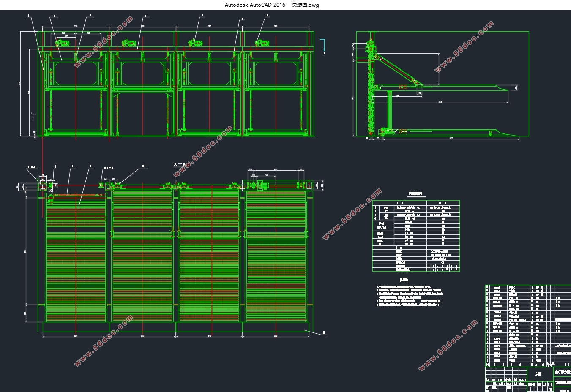Click the first motor symbol in the front view
The image size is (571, 392).
[63, 43]
